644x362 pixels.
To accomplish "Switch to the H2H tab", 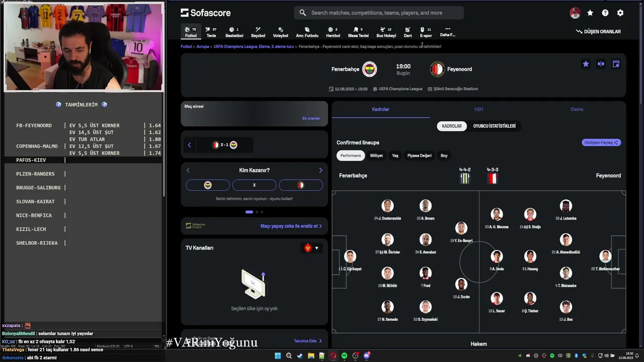I will [x=478, y=109].
